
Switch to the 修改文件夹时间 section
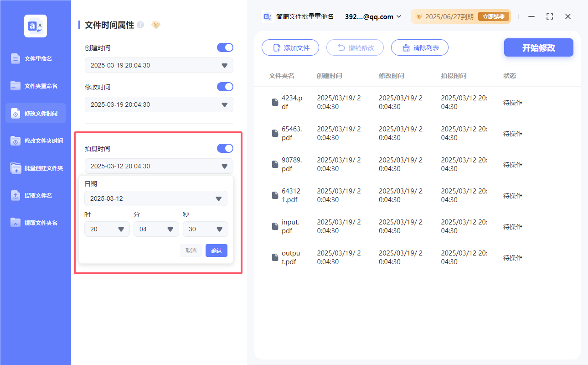(x=35, y=141)
